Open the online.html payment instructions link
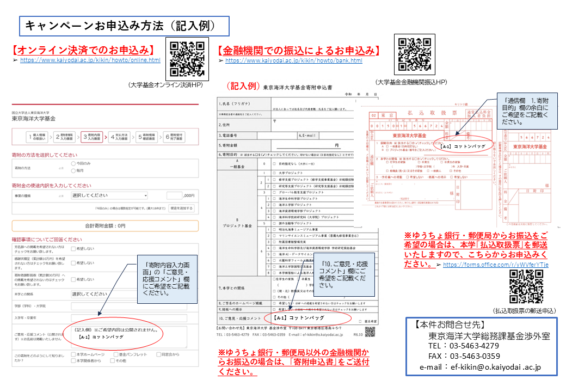Screen dimensions: 566x392 pyautogui.click(x=90, y=60)
